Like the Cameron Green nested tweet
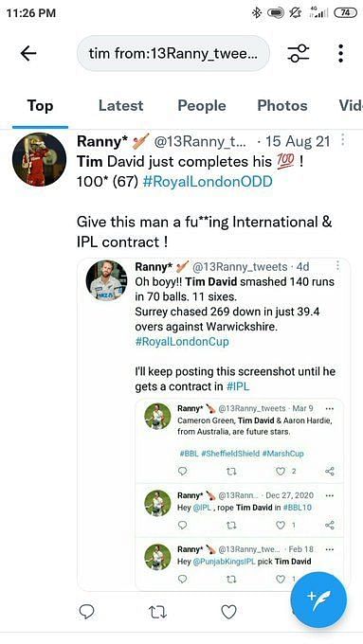The height and width of the screenshot is (644, 363). [x=281, y=471]
